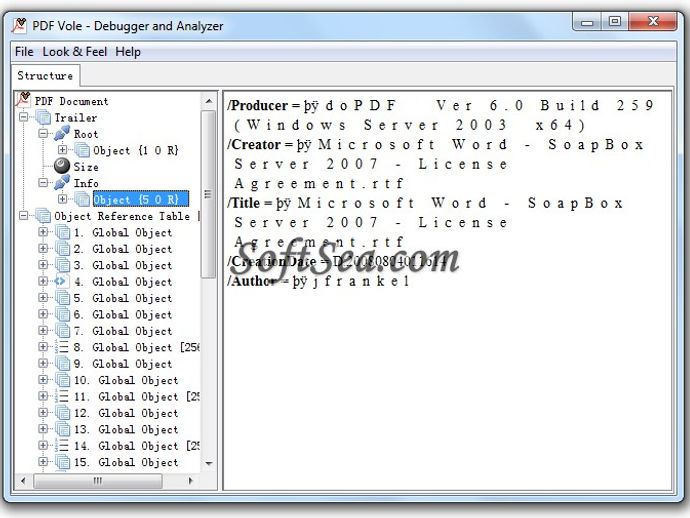Open the Look & Feel menu
The height and width of the screenshot is (518, 690).
point(74,51)
